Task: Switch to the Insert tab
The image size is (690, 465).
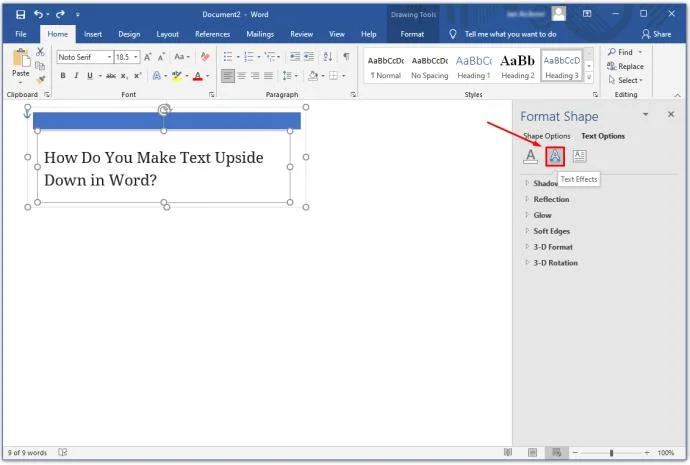Action: (x=93, y=34)
